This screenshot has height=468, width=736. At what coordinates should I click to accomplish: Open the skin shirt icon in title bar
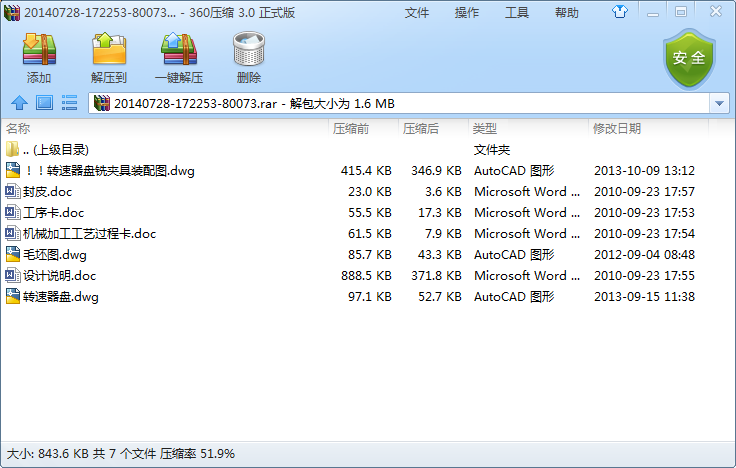tap(621, 12)
